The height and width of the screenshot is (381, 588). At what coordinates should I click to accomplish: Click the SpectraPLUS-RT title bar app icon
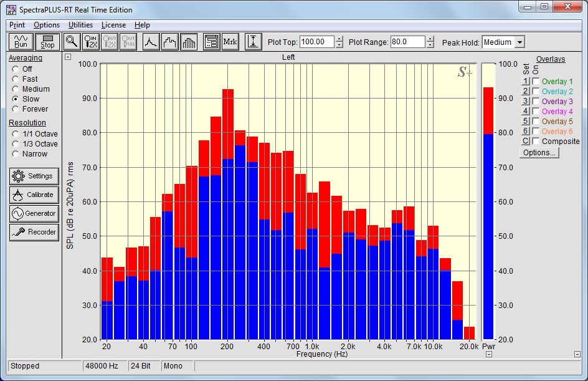pos(11,10)
